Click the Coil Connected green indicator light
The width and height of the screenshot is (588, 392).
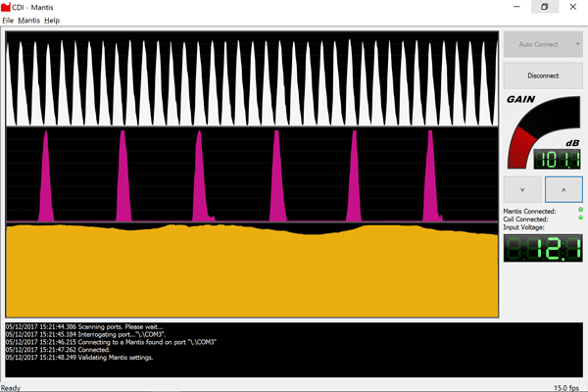(579, 219)
